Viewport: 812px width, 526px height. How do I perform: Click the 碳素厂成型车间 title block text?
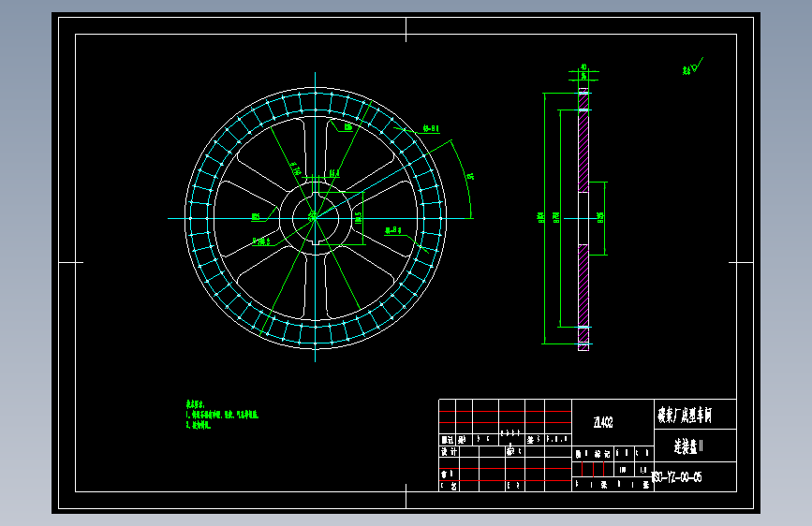point(685,416)
